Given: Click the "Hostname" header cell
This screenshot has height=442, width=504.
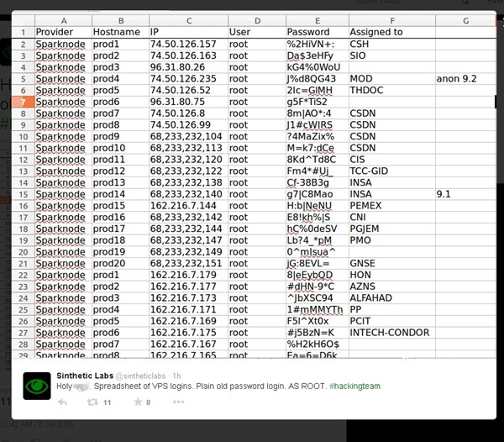Looking at the screenshot, I should (x=121, y=32).
